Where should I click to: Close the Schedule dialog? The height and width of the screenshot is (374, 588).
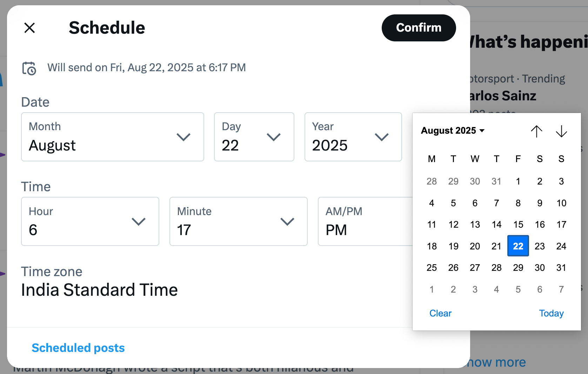pos(29,28)
